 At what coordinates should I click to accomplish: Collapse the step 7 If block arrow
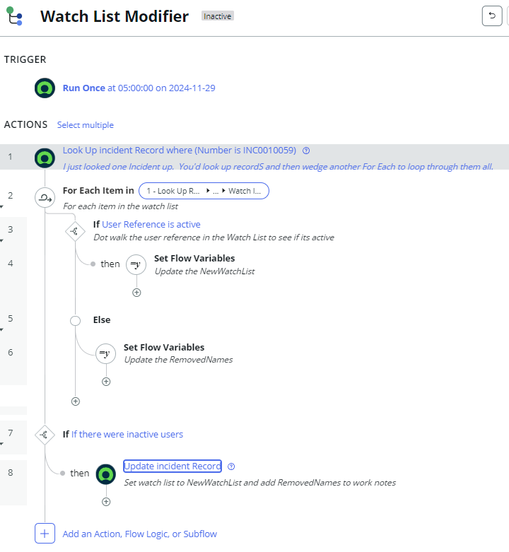pyautogui.click(x=2, y=444)
